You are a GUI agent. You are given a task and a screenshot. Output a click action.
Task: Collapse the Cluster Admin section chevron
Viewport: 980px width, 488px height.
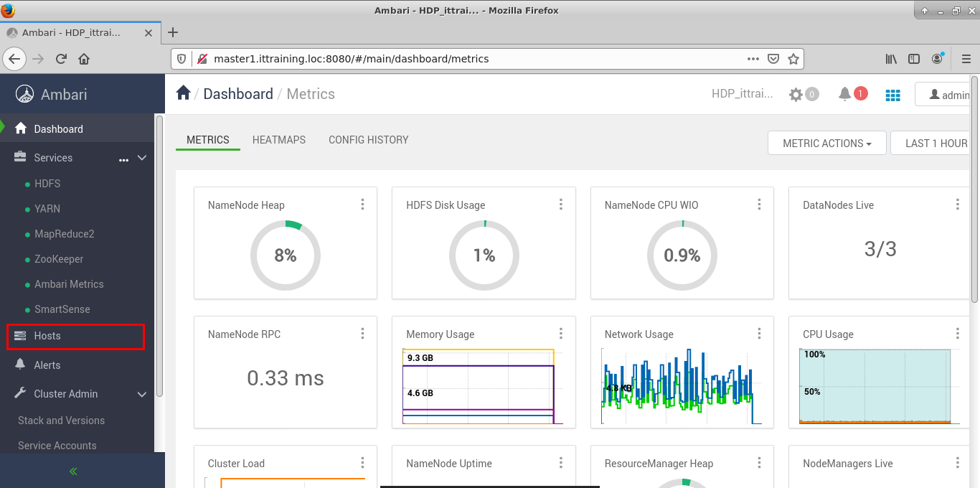coord(142,394)
